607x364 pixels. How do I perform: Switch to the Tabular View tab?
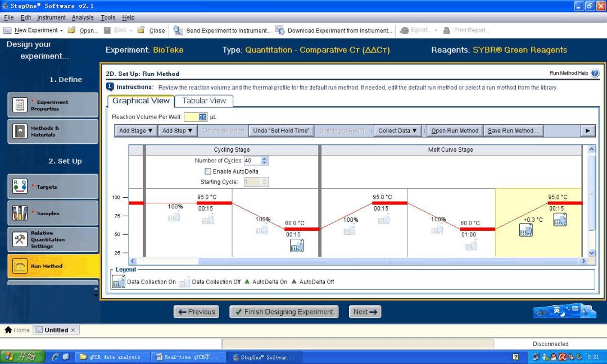click(203, 101)
